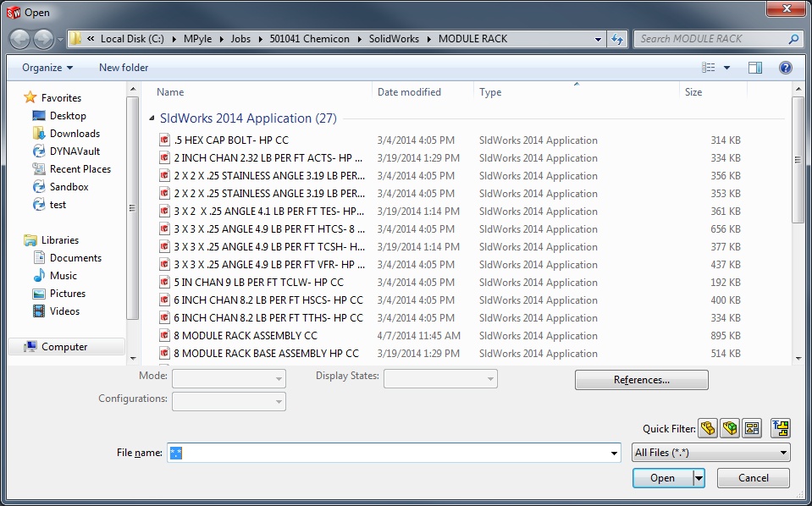
Task: Click New folder
Action: tap(124, 68)
